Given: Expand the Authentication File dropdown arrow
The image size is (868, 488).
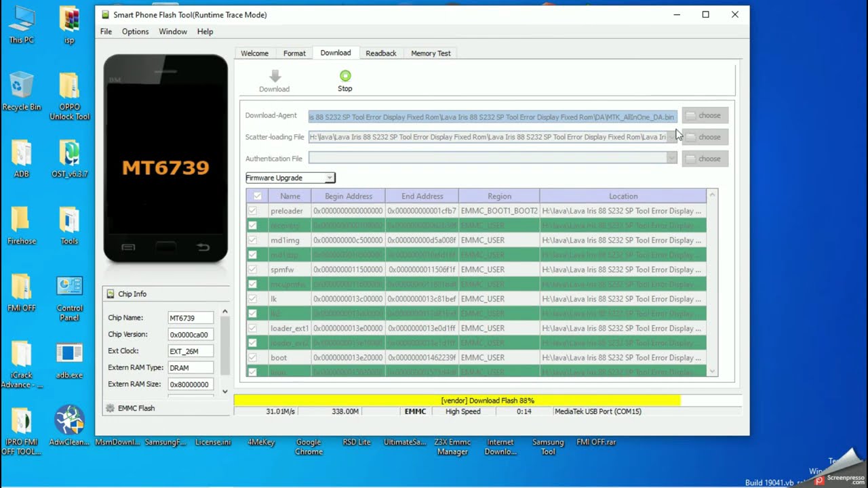Looking at the screenshot, I should click(x=671, y=158).
